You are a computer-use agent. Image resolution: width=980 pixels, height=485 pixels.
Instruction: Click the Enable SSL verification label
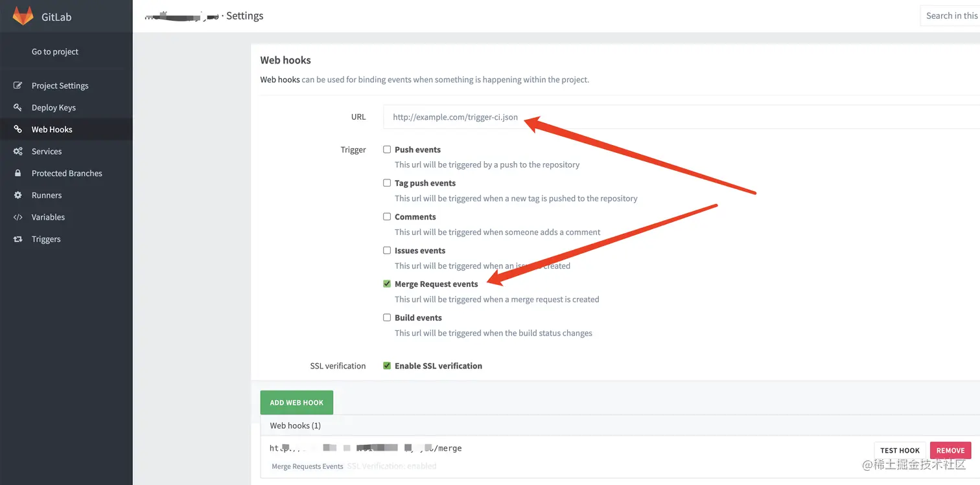click(x=438, y=366)
